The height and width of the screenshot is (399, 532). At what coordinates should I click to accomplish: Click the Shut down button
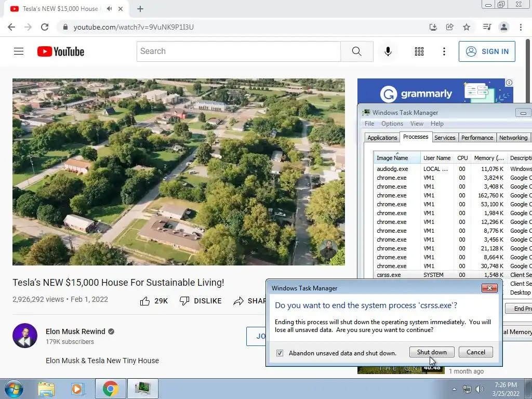point(432,352)
